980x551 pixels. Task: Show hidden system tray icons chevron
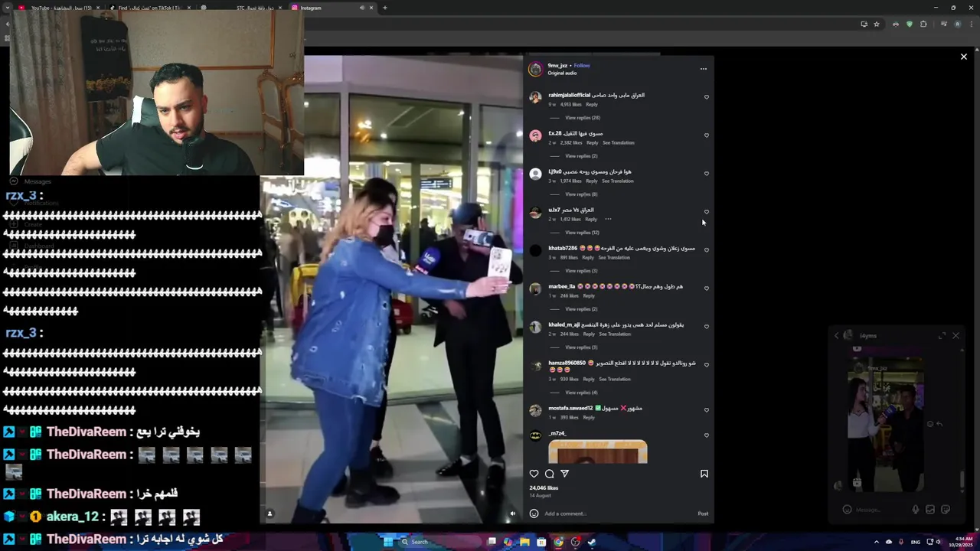tap(877, 542)
